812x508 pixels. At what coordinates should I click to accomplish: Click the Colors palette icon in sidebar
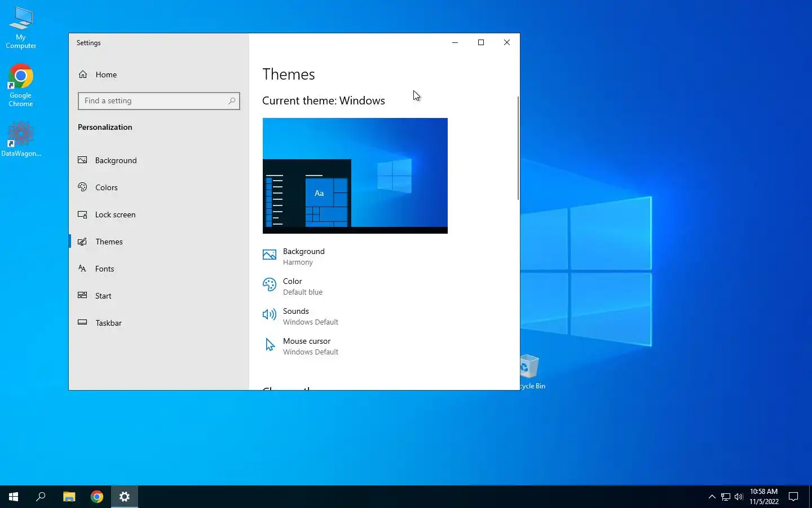[x=82, y=187]
